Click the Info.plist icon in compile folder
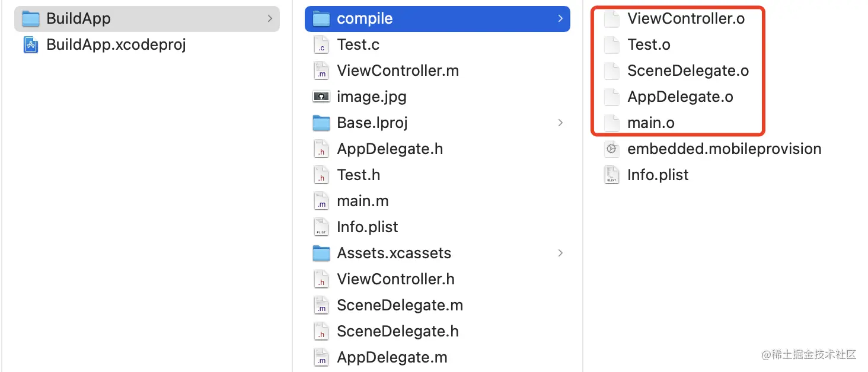 point(611,175)
